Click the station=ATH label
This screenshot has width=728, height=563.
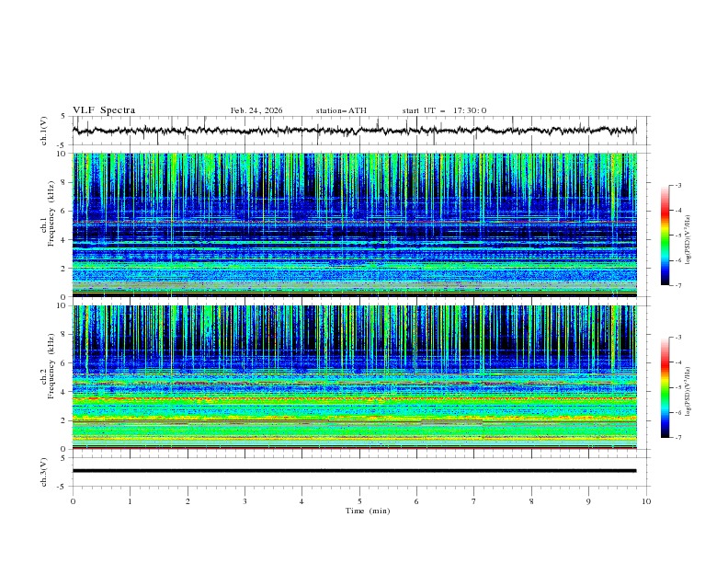[x=341, y=110]
